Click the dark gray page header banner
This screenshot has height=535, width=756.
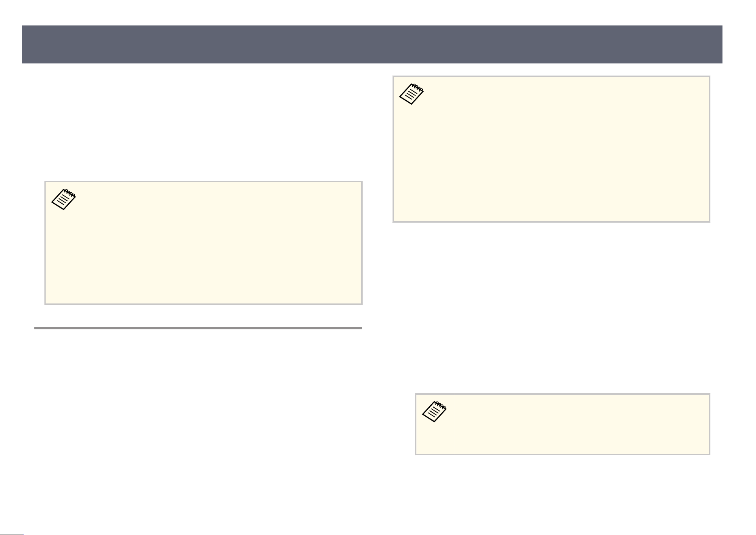coord(372,44)
